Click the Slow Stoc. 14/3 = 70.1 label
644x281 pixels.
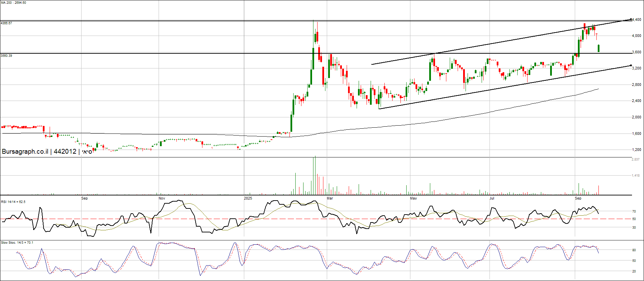point(17,243)
